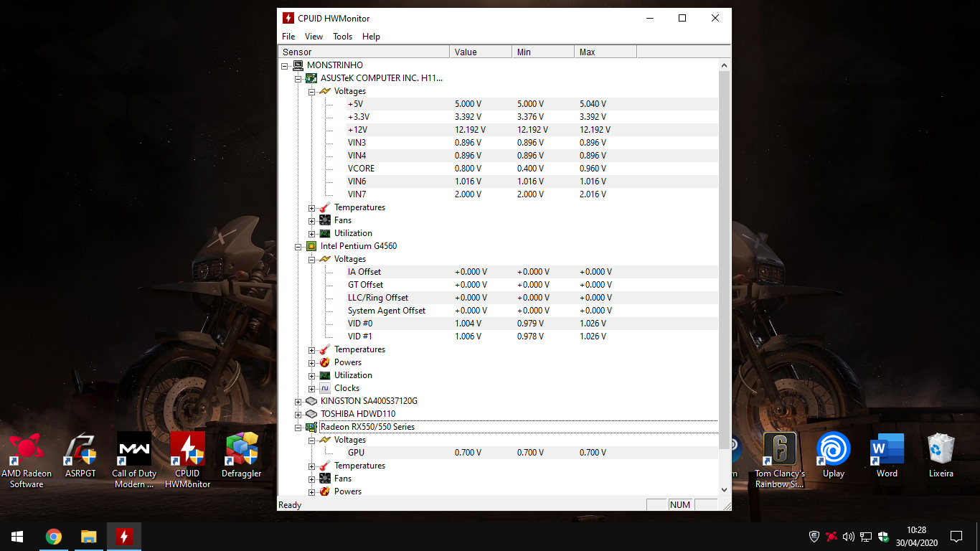Click the volume speaker tray icon
Screen dimensions: 980x551
pos(849,537)
